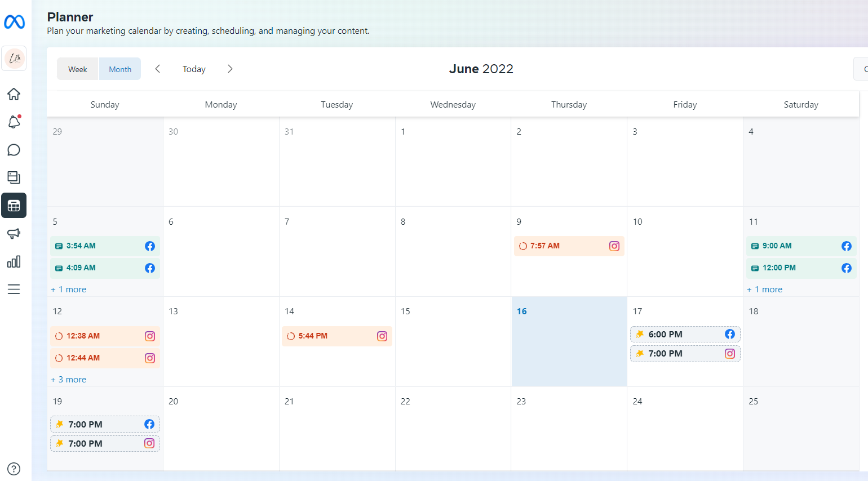Viewport: 868px width, 481px height.
Task: Open Notifications bell icon
Action: pyautogui.click(x=14, y=122)
